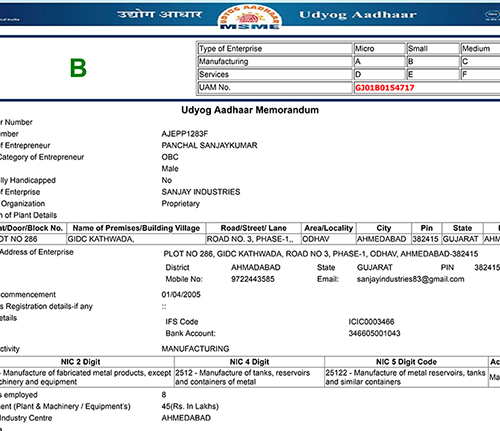Image resolution: width=500 pixels, height=431 pixels.
Task: Click the full enterprise address line
Action: (x=321, y=254)
